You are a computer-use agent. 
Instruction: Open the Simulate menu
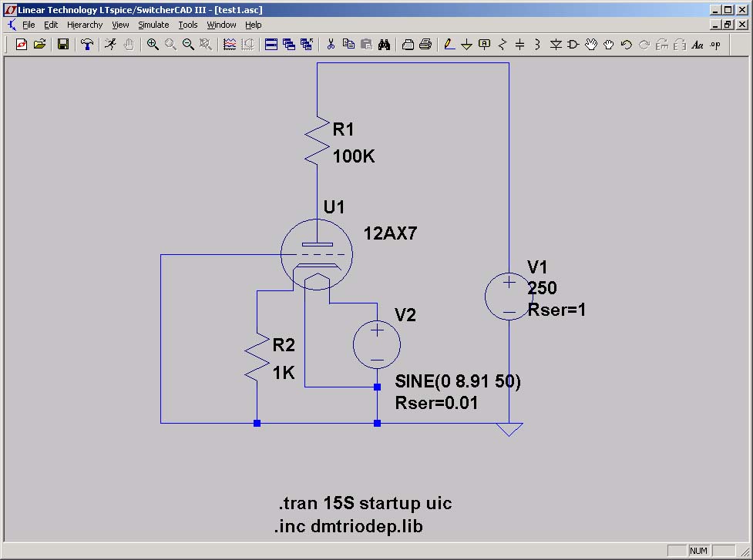click(x=153, y=25)
